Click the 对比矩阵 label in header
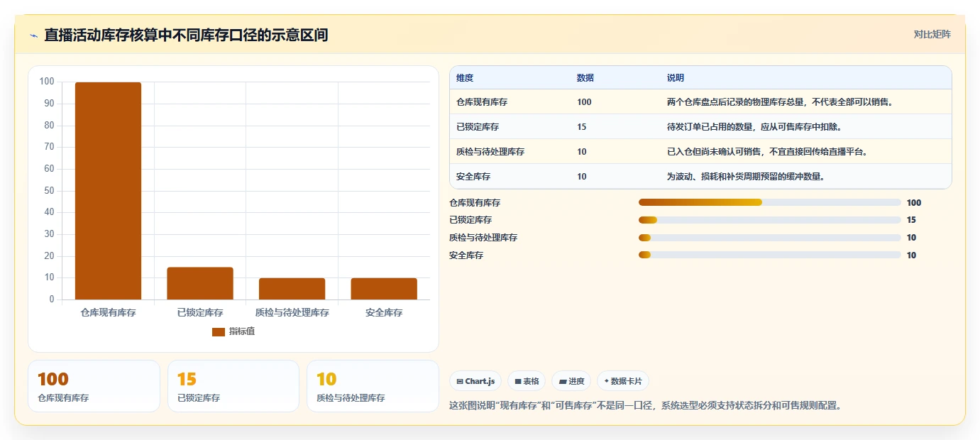The width and height of the screenshot is (980, 440). [932, 34]
